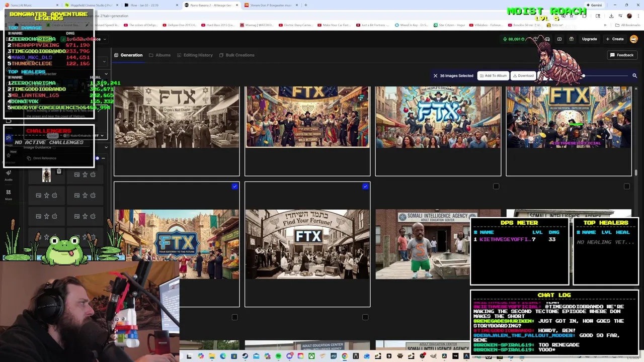Open the People's Exchange FTX image

(x=438, y=117)
